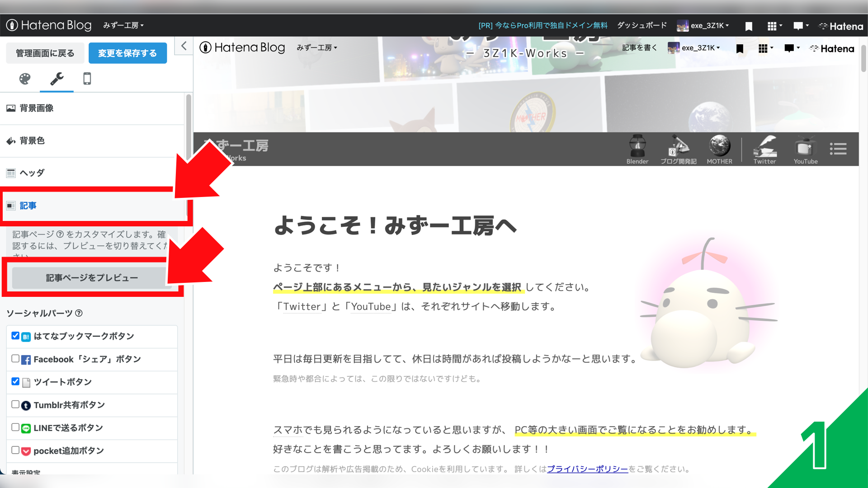
Task: Open the design palette tab
Action: 25,79
